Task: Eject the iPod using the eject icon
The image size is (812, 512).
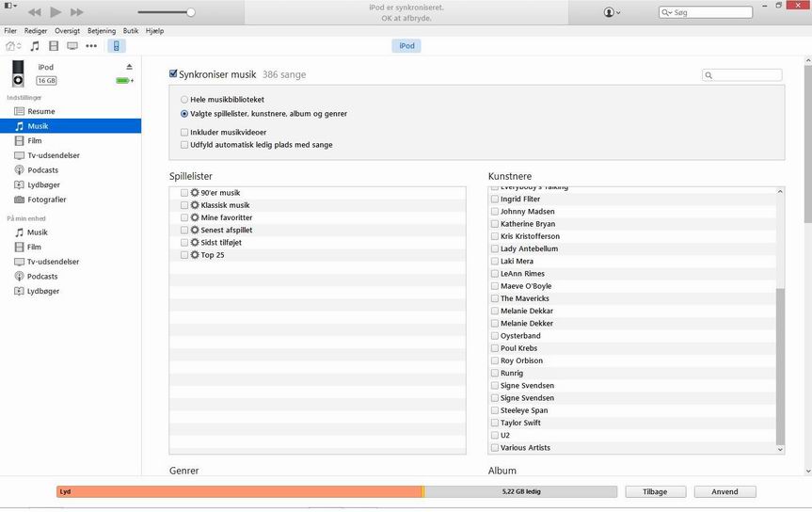Action: (x=130, y=67)
